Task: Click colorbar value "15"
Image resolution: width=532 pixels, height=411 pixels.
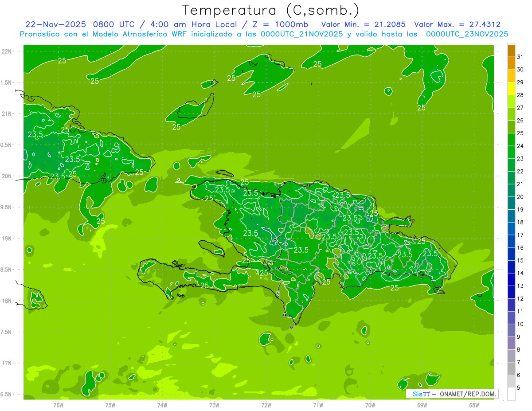Action: pos(520,261)
